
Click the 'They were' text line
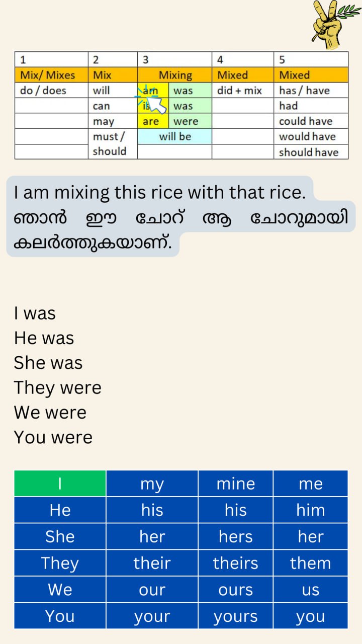[58, 388]
